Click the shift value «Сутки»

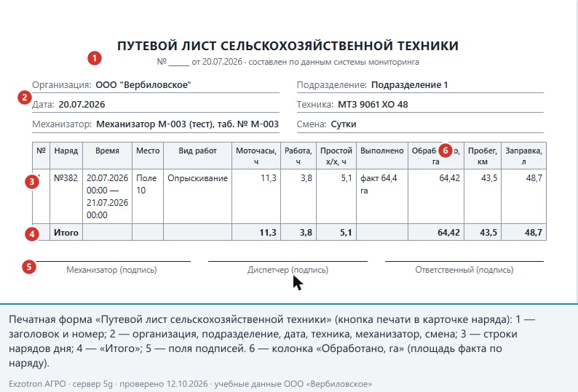[x=344, y=124]
